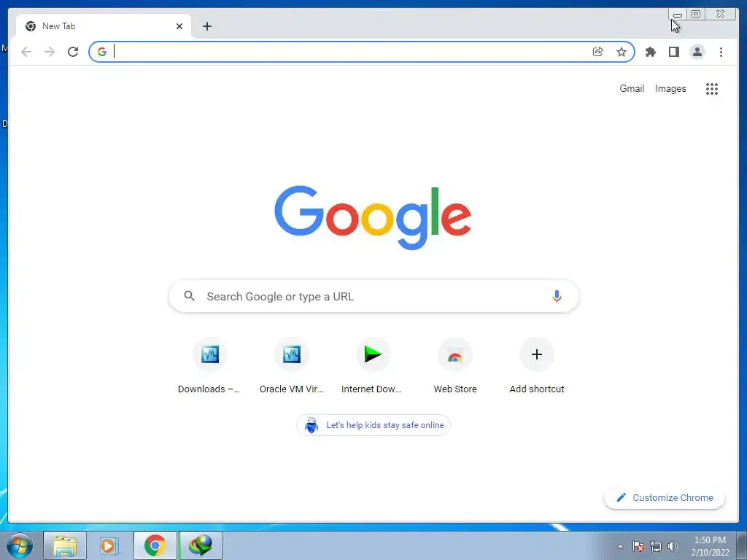Open Internet Dow... shortcut tile
The image size is (747, 560).
(373, 366)
